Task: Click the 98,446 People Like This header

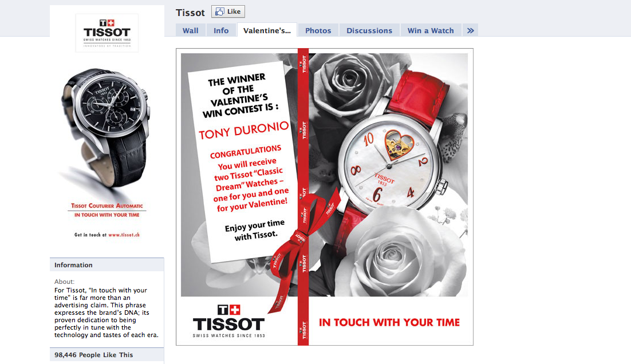Action: pos(107,355)
